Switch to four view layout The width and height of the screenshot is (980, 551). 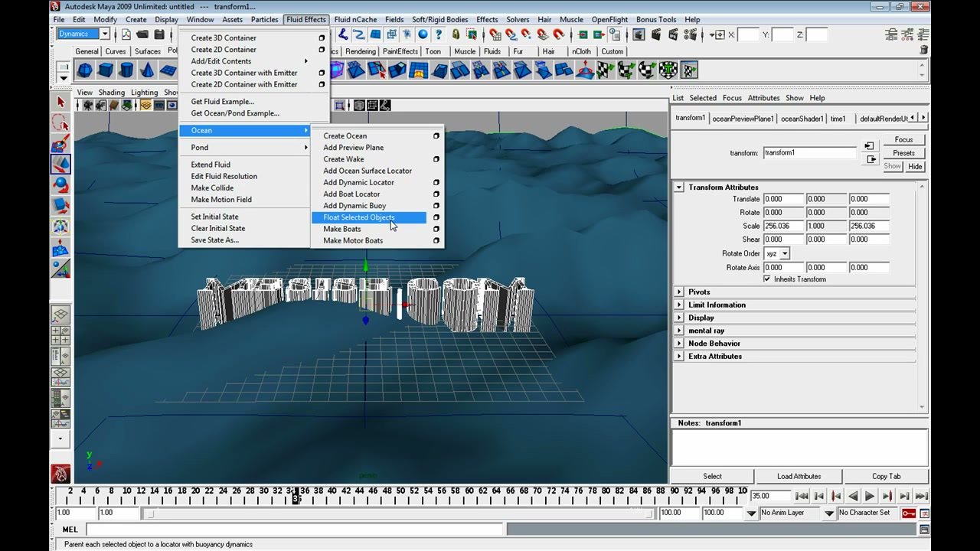61,335
